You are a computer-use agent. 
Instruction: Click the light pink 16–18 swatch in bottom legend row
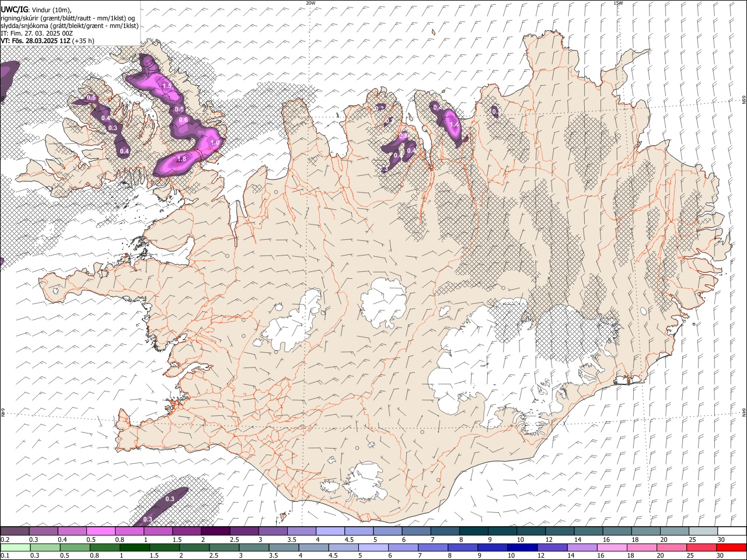point(612,547)
